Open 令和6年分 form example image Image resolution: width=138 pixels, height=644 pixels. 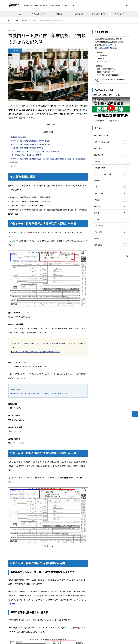[x=48, y=279]
